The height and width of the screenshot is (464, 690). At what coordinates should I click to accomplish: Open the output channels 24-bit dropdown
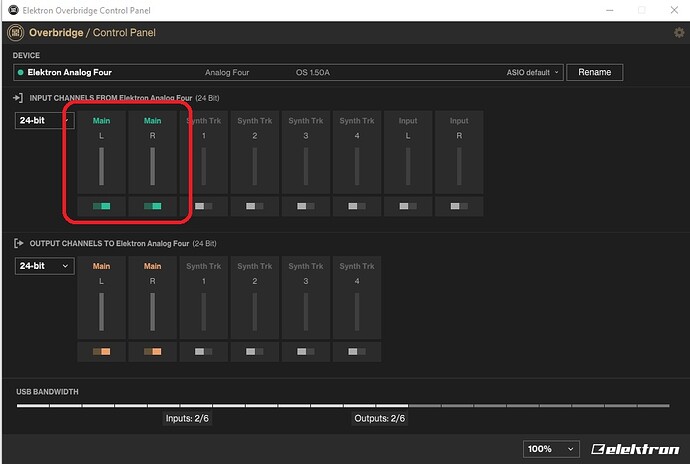[44, 266]
